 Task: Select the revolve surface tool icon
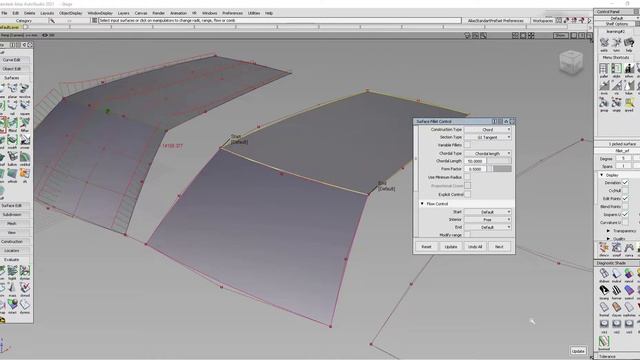[25, 89]
